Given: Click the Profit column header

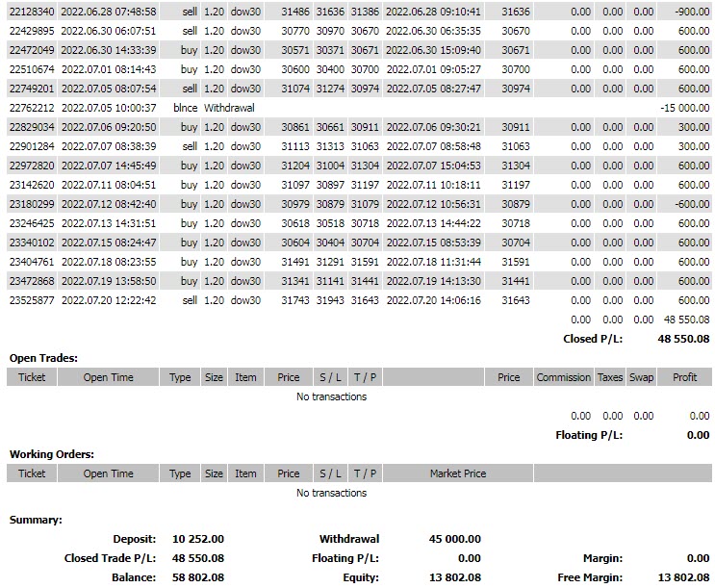Looking at the screenshot, I should [x=684, y=377].
